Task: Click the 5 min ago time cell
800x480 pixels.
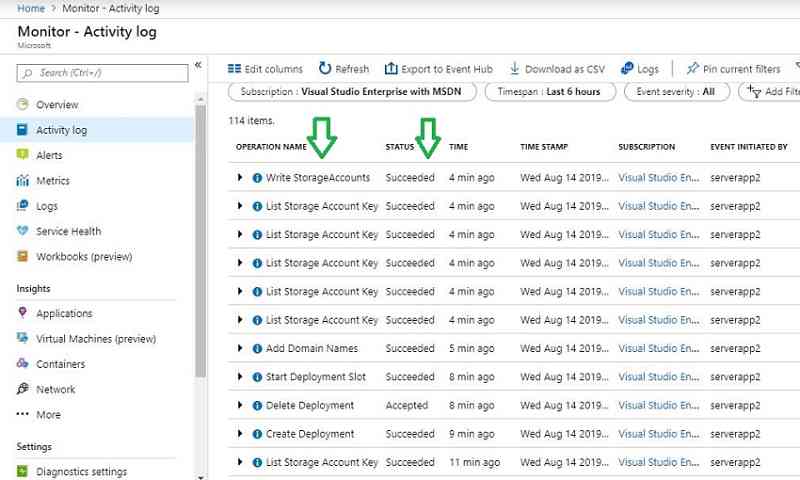Action: pos(471,348)
